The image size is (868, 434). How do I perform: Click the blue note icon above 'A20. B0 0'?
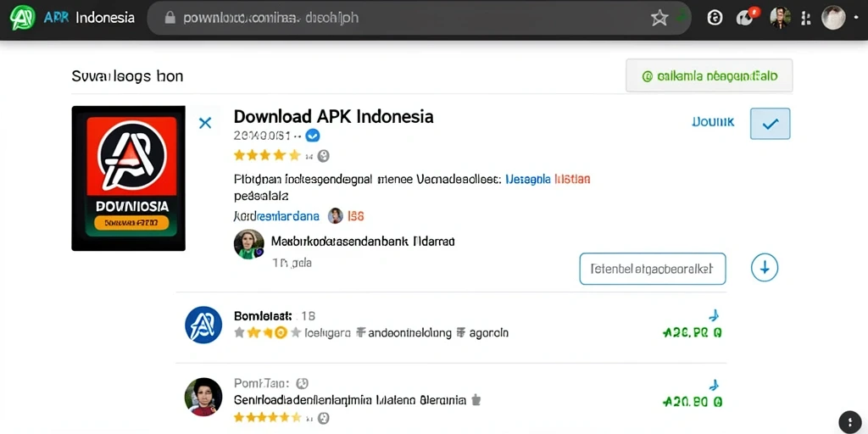point(714,384)
